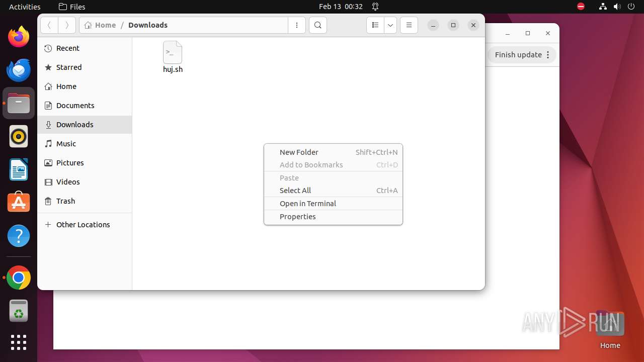Open the power menu icon in top bar
This screenshot has width=644, height=362.
click(x=631, y=7)
